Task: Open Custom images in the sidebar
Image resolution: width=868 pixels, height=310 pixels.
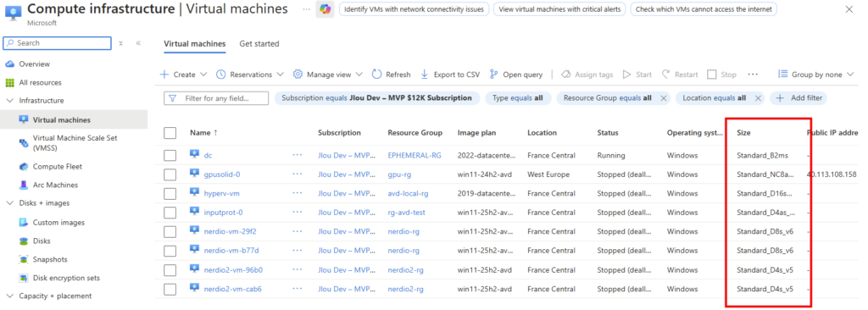Action: pyautogui.click(x=58, y=223)
